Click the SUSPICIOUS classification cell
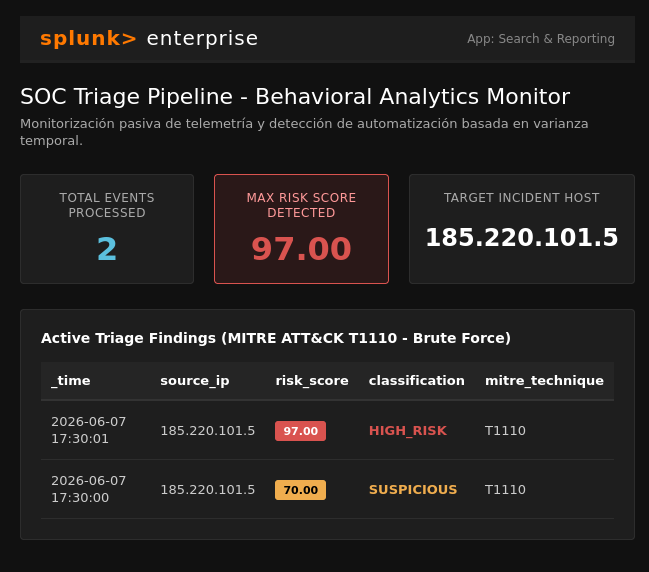 coord(413,490)
